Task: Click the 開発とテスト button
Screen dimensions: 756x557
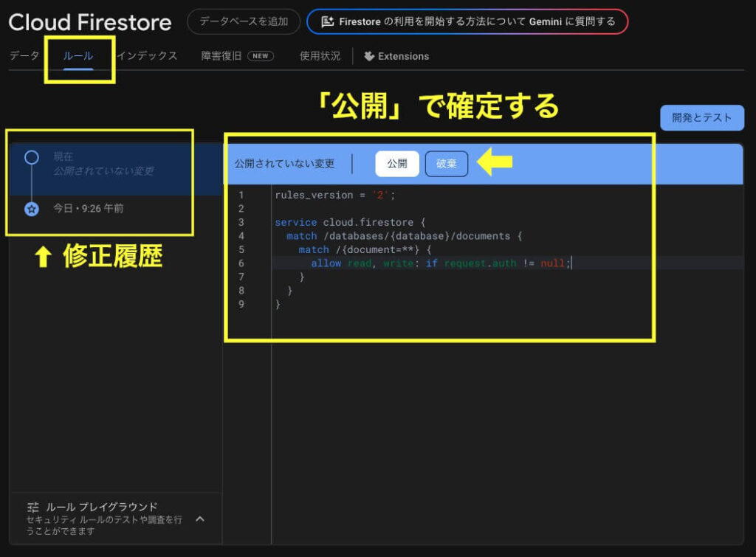Action: [702, 117]
